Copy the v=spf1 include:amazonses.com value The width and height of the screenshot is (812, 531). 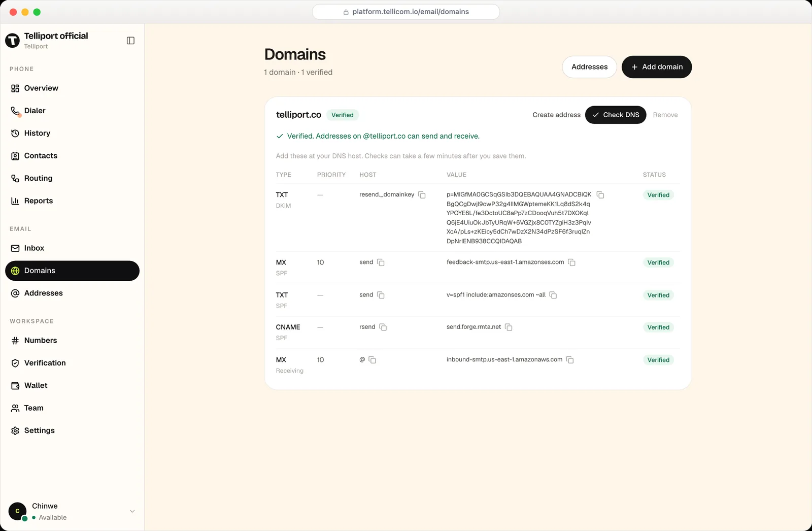pyautogui.click(x=553, y=295)
